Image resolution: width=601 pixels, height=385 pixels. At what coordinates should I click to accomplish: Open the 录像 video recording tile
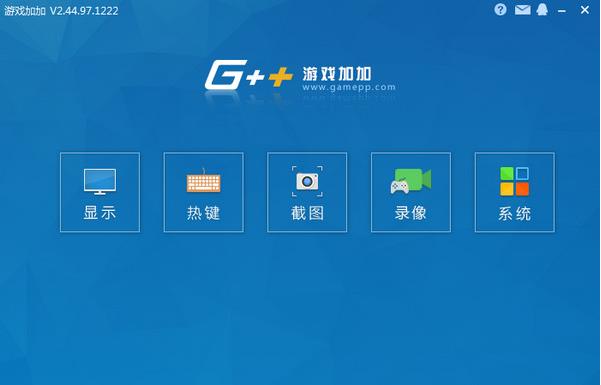point(411,192)
